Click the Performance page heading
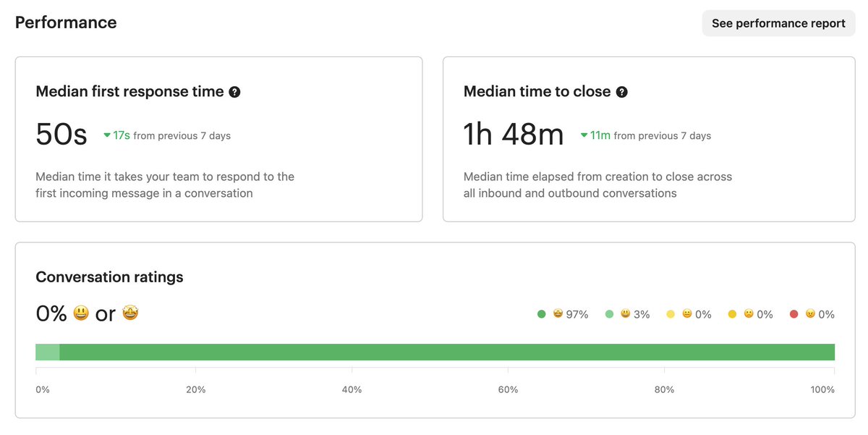The image size is (868, 435). [x=65, y=22]
